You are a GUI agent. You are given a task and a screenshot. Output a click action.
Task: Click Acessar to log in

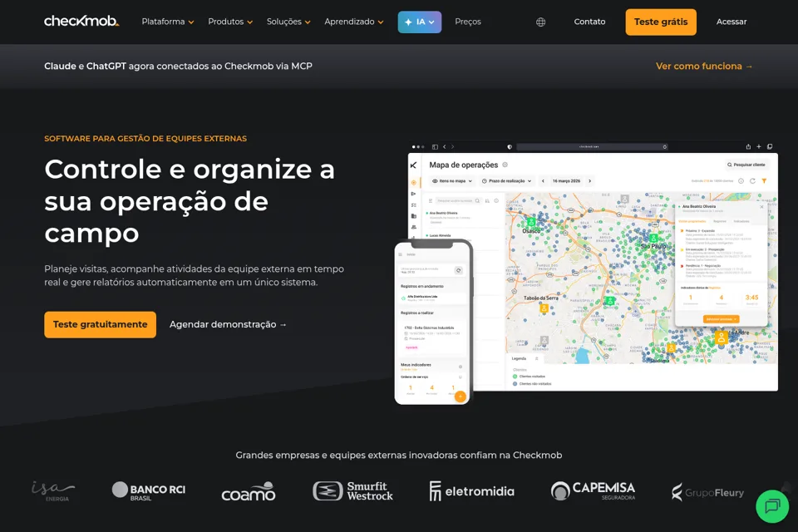click(x=731, y=22)
